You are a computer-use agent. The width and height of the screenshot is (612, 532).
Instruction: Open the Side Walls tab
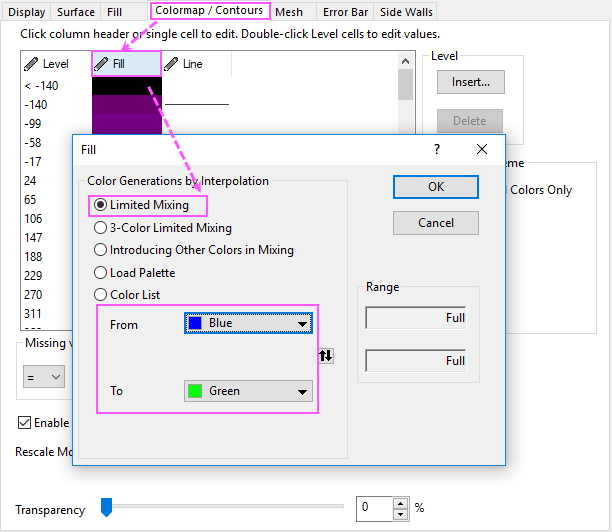406,12
